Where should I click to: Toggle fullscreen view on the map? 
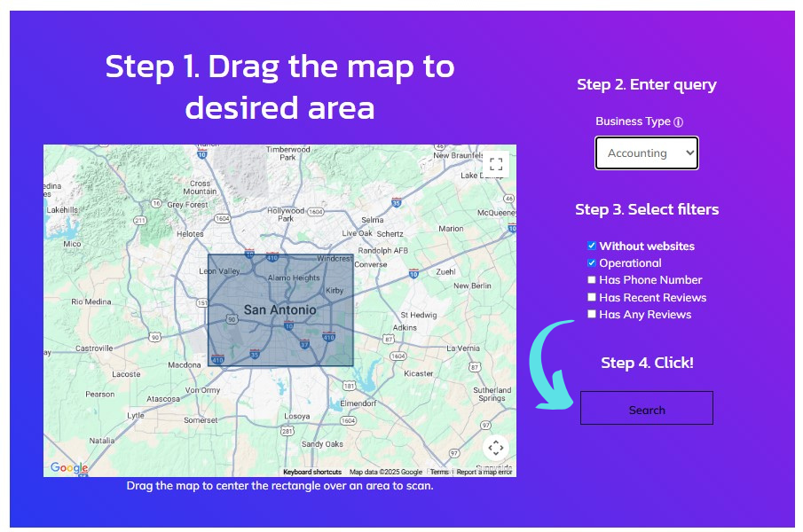[496, 164]
